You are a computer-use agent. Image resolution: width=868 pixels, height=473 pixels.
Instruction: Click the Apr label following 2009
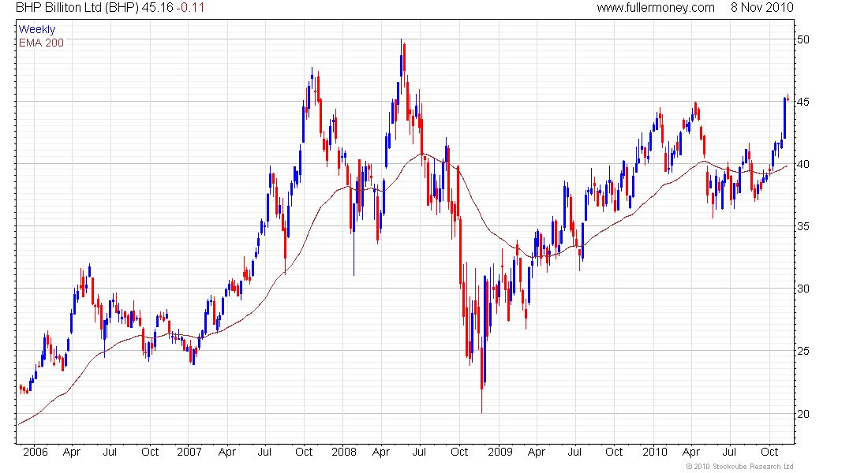point(537,453)
